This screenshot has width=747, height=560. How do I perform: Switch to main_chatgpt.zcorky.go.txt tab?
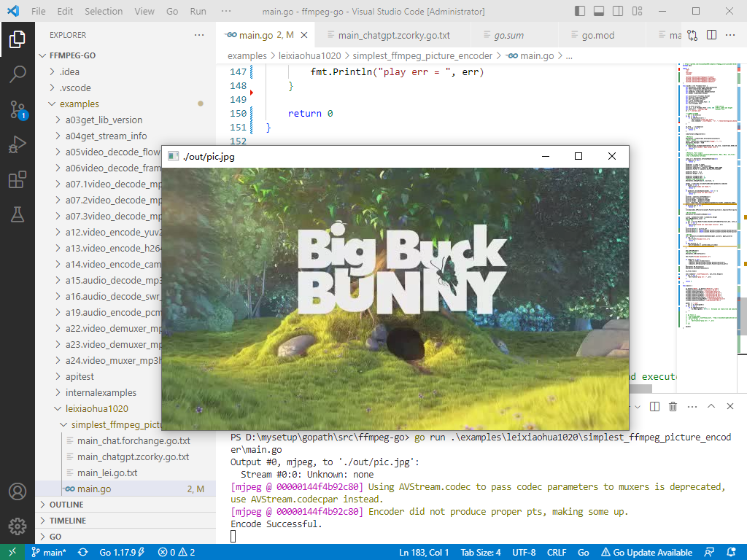click(393, 35)
